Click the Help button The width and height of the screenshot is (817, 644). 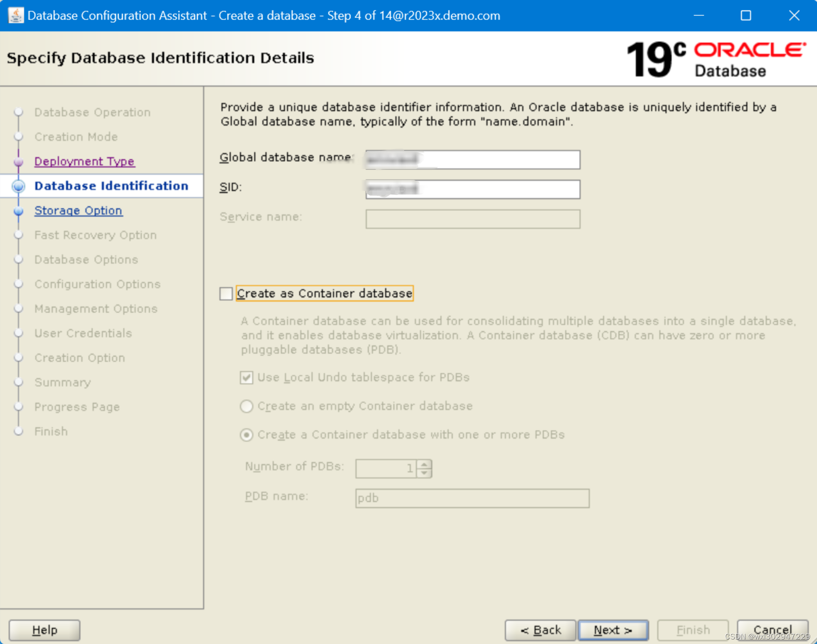[45, 630]
